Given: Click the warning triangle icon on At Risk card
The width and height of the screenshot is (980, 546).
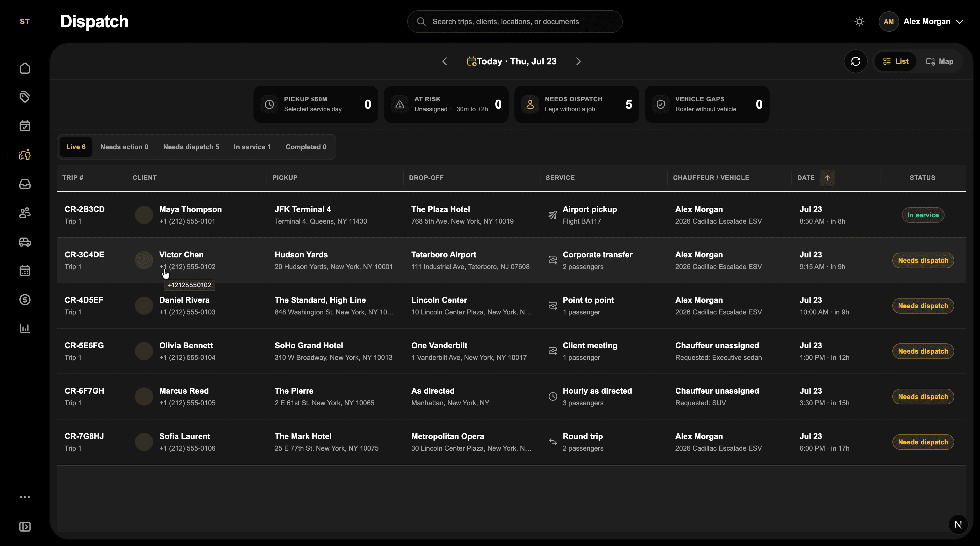Looking at the screenshot, I should coord(400,104).
